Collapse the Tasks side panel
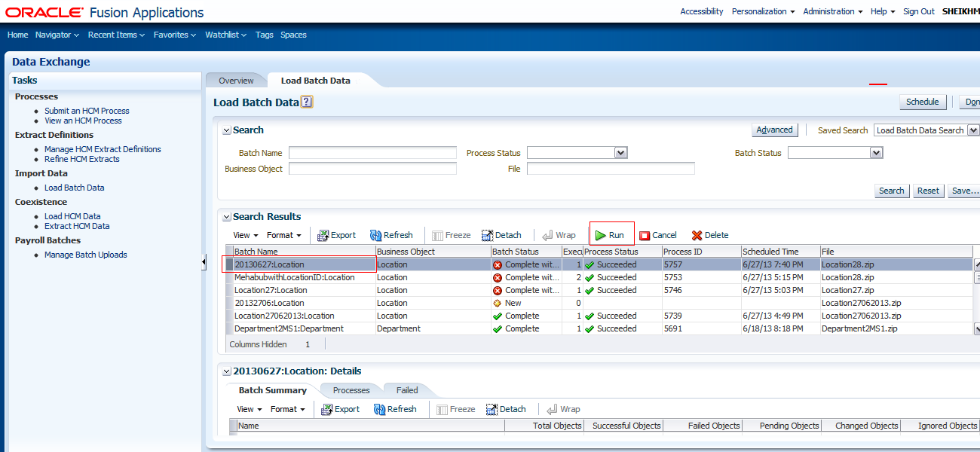Image resolution: width=980 pixels, height=452 pixels. (204, 262)
